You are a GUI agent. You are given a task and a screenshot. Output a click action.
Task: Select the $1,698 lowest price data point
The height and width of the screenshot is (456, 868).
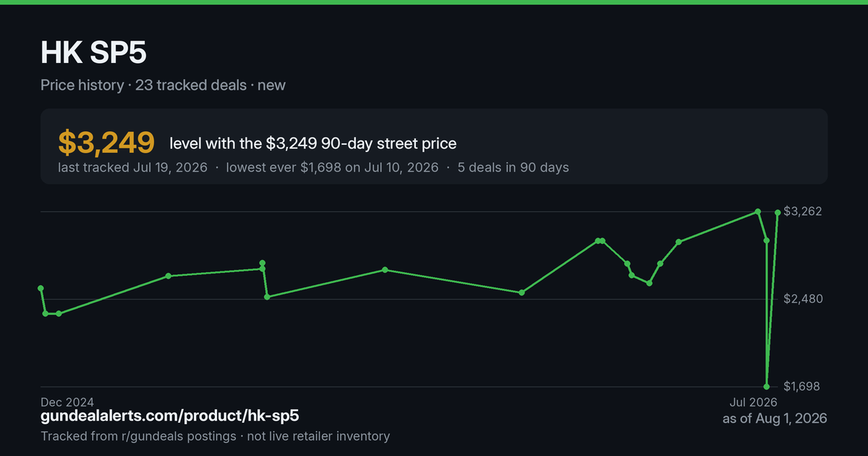coord(767,387)
